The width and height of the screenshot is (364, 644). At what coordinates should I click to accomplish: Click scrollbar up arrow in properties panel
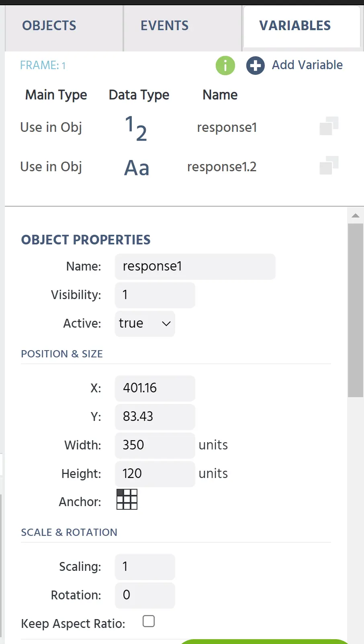point(355,216)
